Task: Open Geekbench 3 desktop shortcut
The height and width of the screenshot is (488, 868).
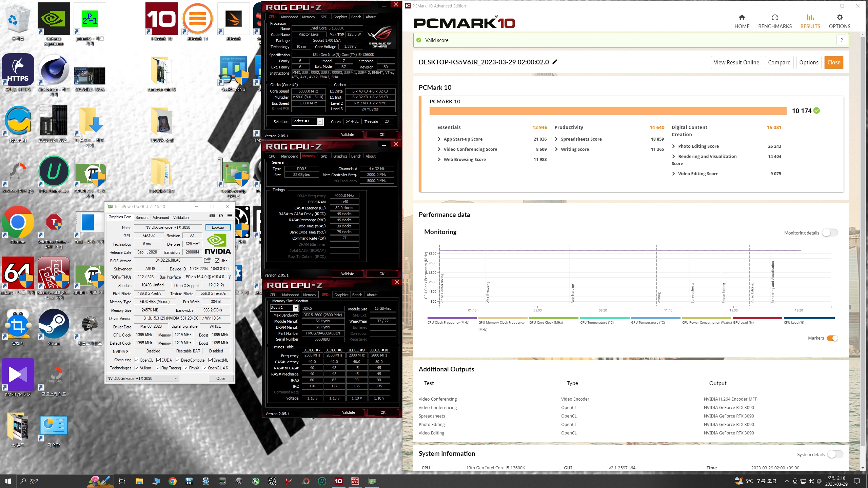Action: point(234,73)
